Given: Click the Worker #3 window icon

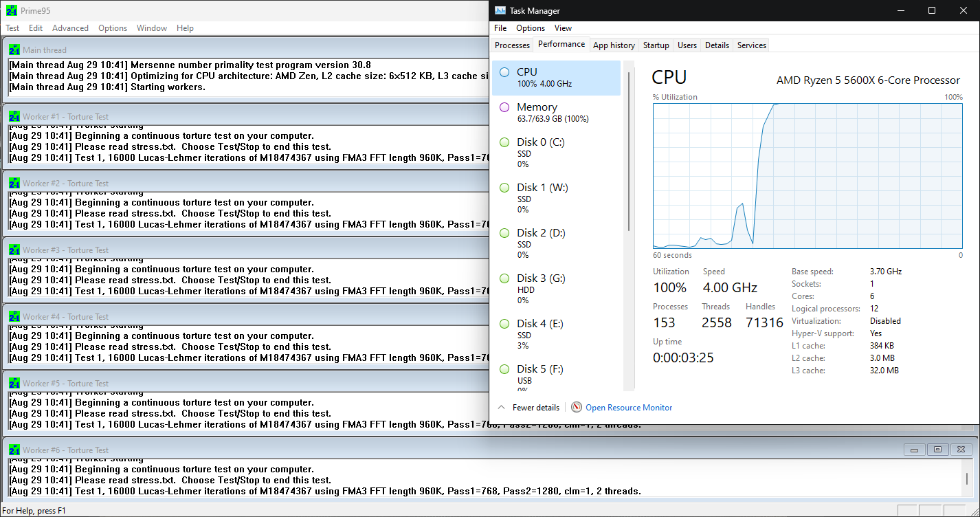Looking at the screenshot, I should (x=14, y=250).
